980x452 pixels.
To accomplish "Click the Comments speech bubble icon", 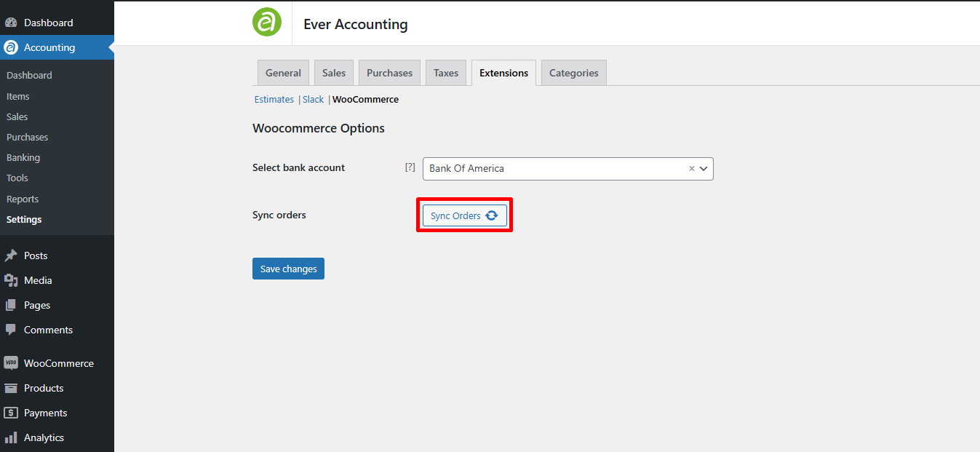I will (11, 330).
